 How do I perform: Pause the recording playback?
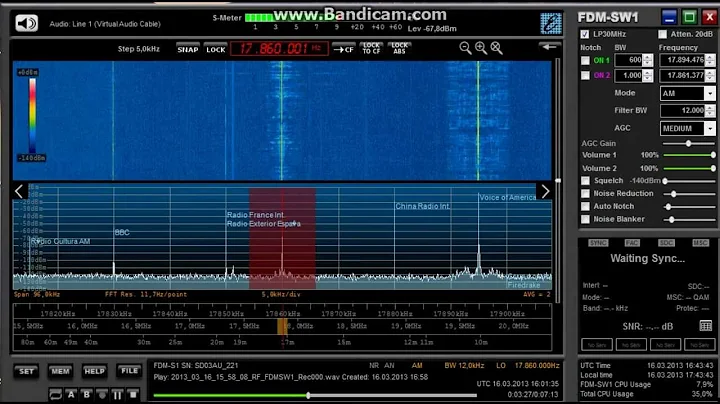pos(118,394)
